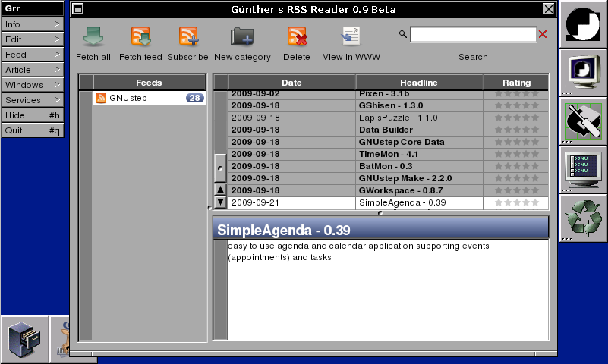Viewport: 608px width, 364px height.
Task: Click the Fetch feed icon
Action: click(140, 37)
